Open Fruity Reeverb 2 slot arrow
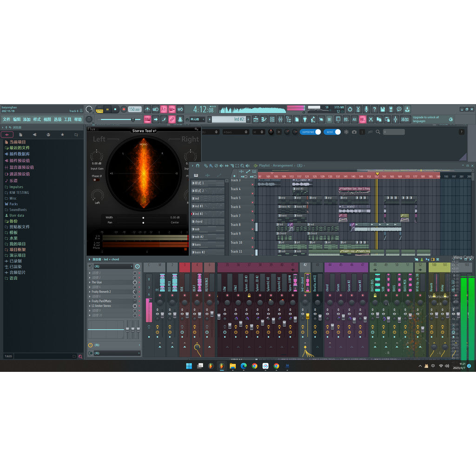Viewport: 476px width, 476px height. pos(90,292)
